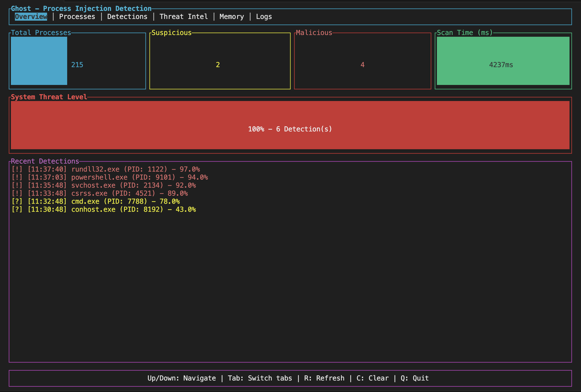Viewport: 581px width, 392px height.
Task: Click the System Threat Level bar
Action: pyautogui.click(x=290, y=125)
